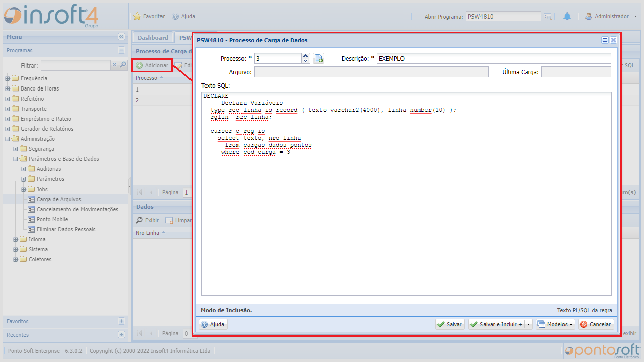Image resolution: width=644 pixels, height=362 pixels.
Task: Open the Modelos dropdown
Action: [x=555, y=324]
